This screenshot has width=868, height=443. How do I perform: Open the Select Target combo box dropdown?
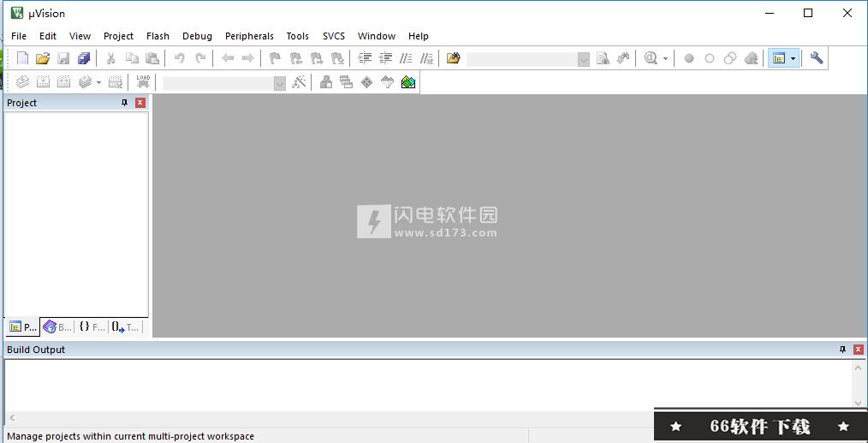(280, 84)
